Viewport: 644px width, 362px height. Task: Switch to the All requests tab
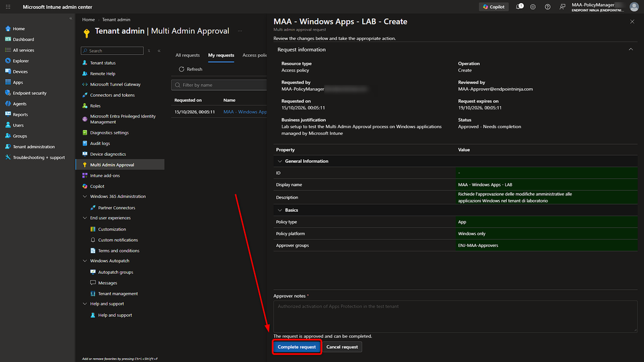click(187, 55)
